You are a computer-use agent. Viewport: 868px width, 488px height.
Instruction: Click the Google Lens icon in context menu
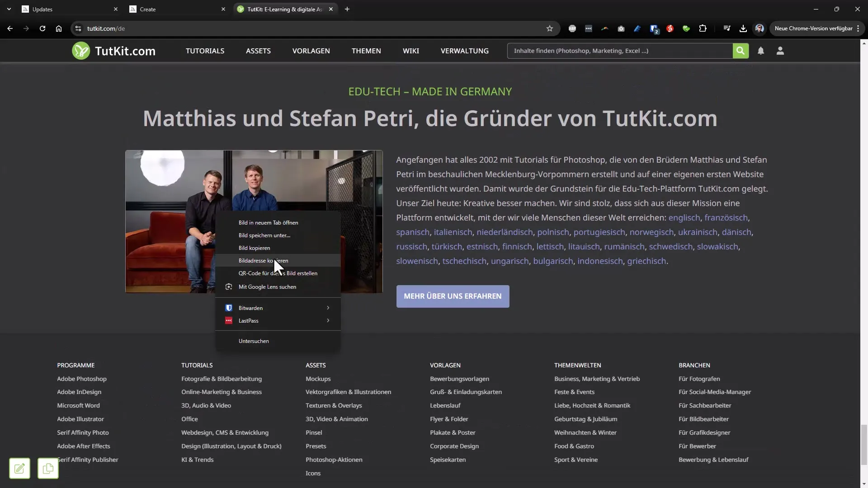(229, 287)
